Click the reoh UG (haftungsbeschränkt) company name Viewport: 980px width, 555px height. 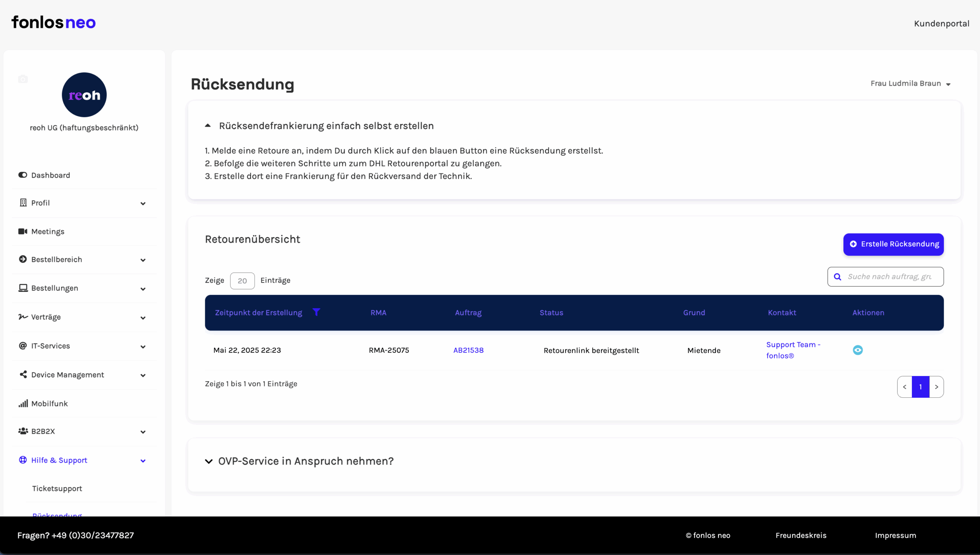(x=84, y=128)
